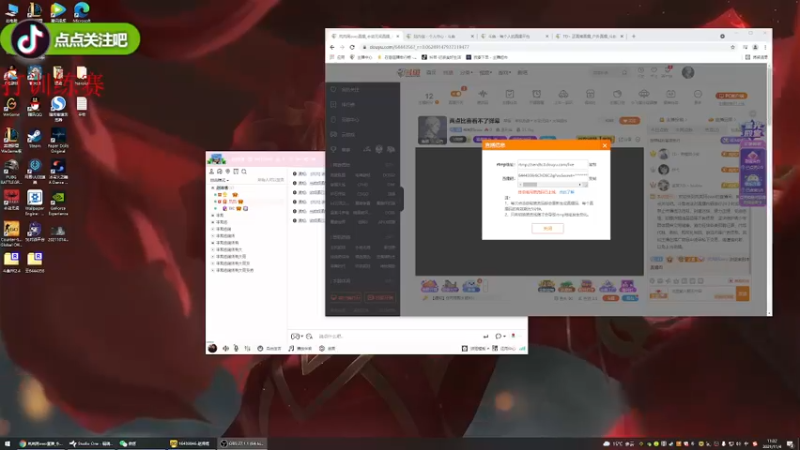Open the YY gamepad dropdown left of chat input
The width and height of the screenshot is (800, 450).
point(296,336)
